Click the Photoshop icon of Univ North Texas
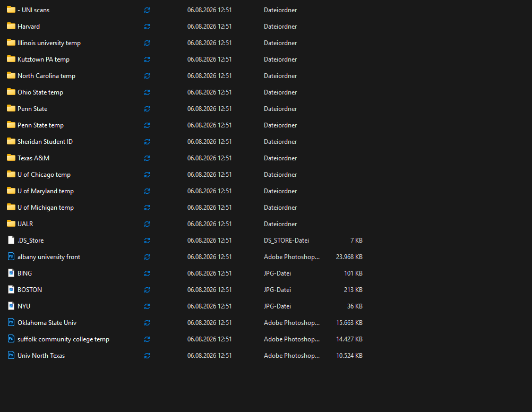 coord(11,355)
